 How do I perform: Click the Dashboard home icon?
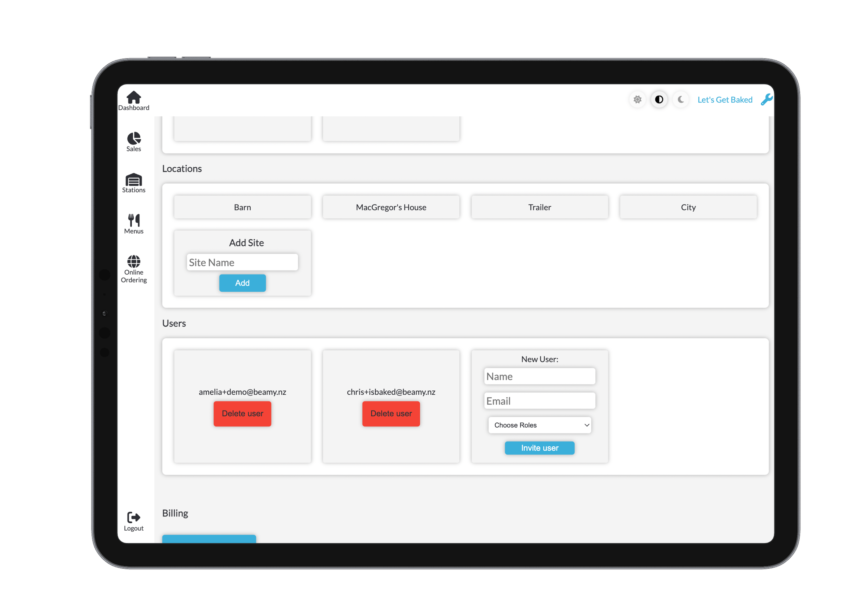133,98
